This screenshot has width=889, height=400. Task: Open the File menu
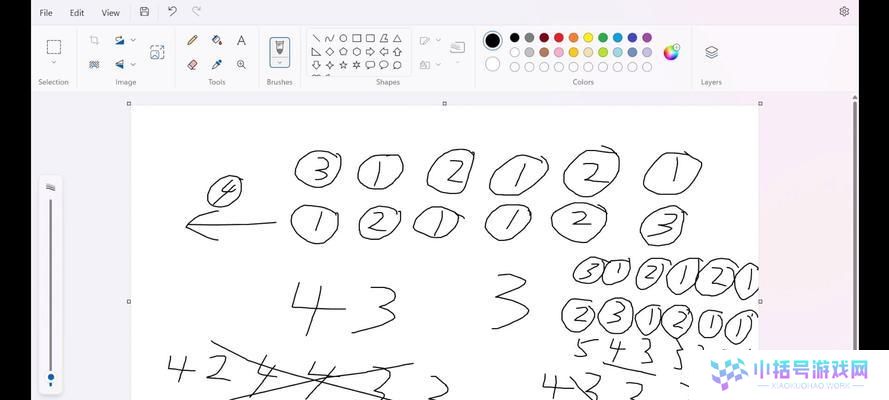click(x=46, y=12)
